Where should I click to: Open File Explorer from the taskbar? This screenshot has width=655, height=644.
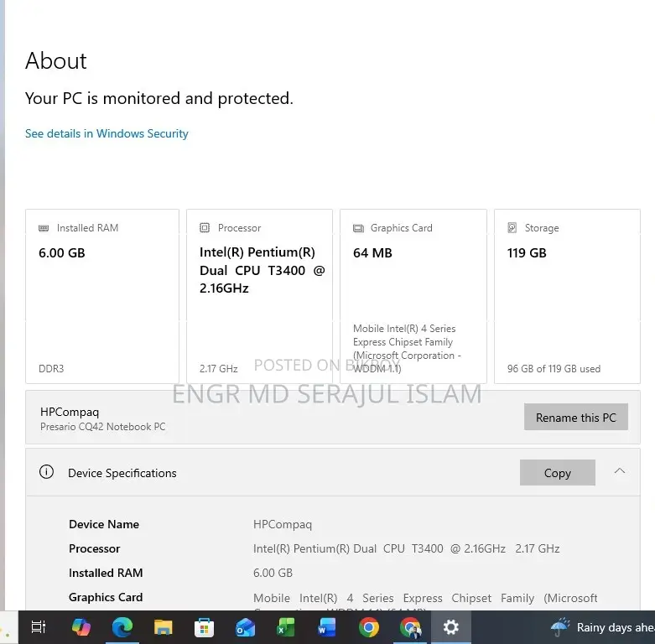163,627
